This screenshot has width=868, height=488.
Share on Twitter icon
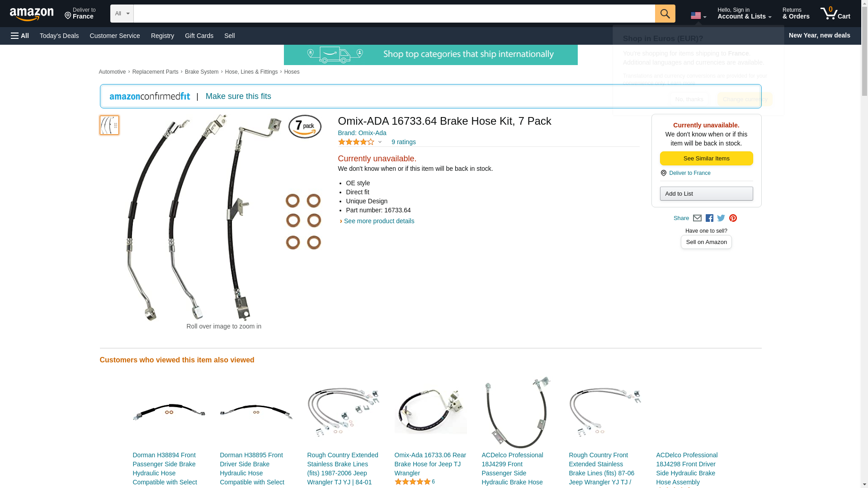point(721,218)
